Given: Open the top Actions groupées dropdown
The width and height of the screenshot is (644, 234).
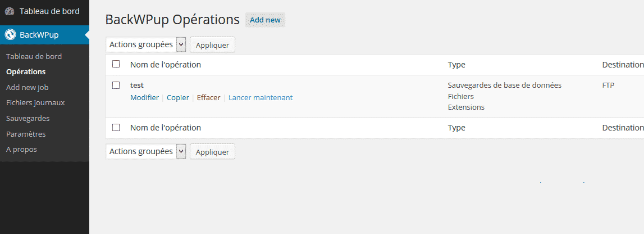Looking at the screenshot, I should pyautogui.click(x=146, y=45).
